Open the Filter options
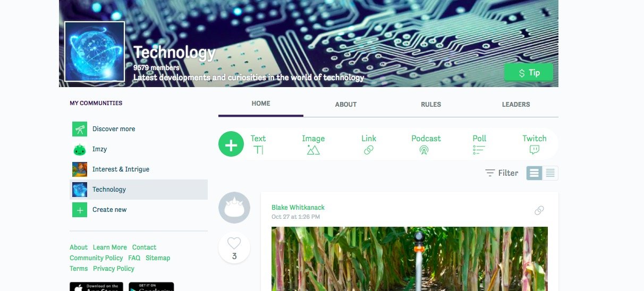 (502, 173)
